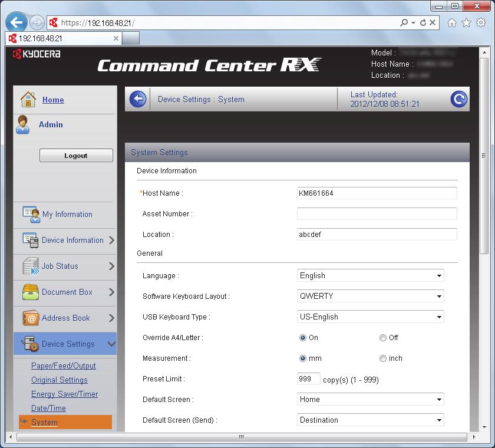The height and width of the screenshot is (448, 495).
Task: Open the Home link
Action: click(x=53, y=100)
